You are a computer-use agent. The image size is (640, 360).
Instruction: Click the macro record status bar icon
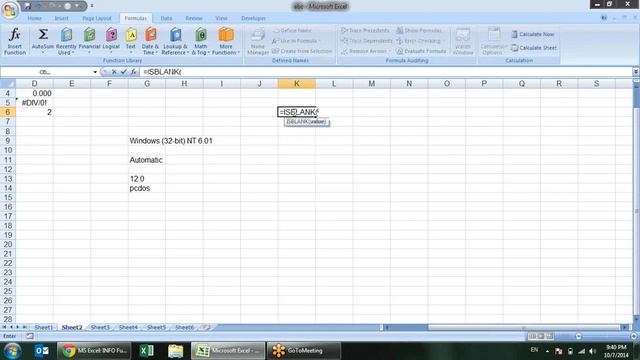30,336
